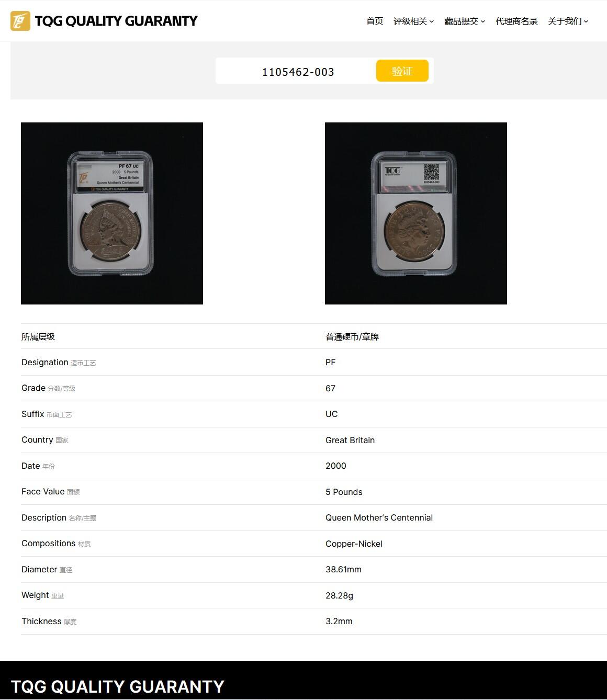The height and width of the screenshot is (700, 607).
Task: Open the 关于我们 menu
Action: 565,21
